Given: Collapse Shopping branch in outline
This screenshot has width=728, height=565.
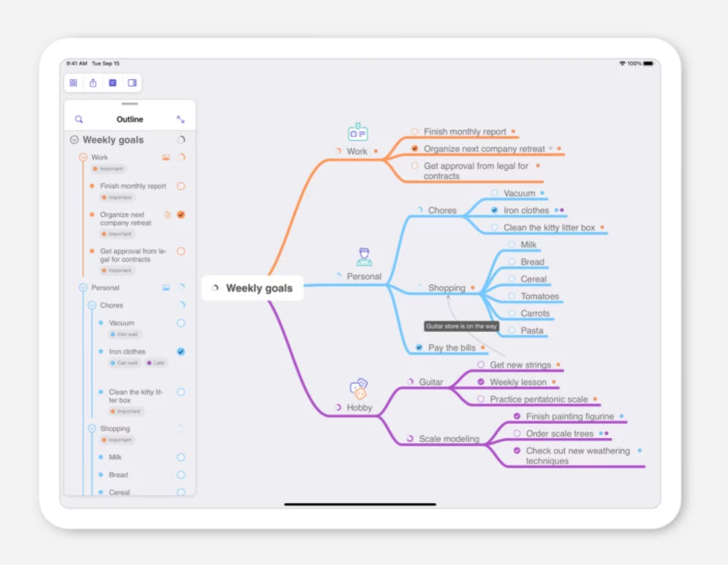Looking at the screenshot, I should coord(92,429).
